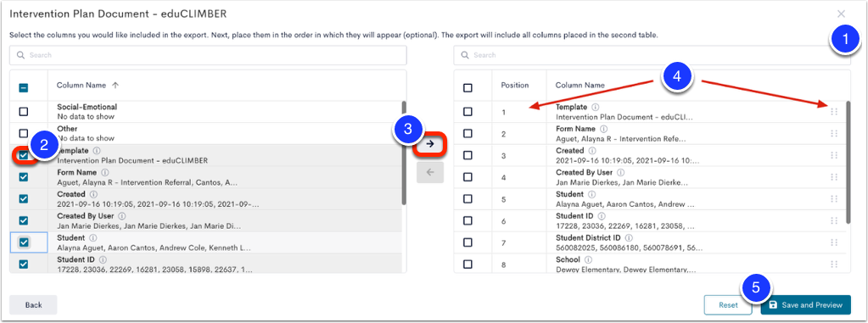Click the info icon next to Template in the right table
The height and width of the screenshot is (323, 868).
click(595, 108)
